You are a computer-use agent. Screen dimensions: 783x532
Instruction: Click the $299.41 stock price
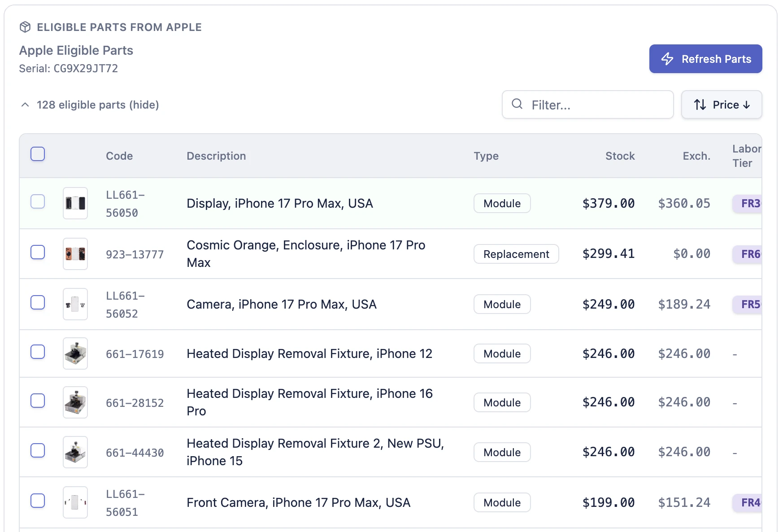click(x=609, y=253)
